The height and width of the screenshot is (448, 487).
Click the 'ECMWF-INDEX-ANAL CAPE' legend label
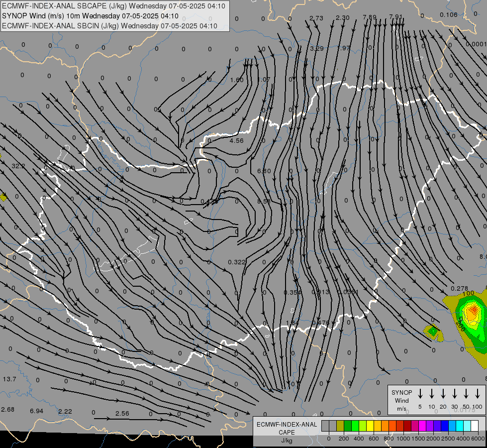(287, 428)
